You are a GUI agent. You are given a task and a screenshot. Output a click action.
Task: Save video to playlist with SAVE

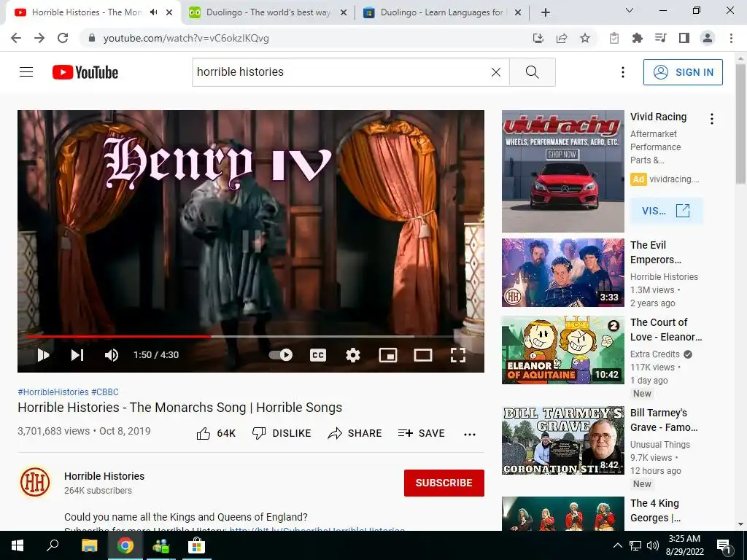coord(421,433)
